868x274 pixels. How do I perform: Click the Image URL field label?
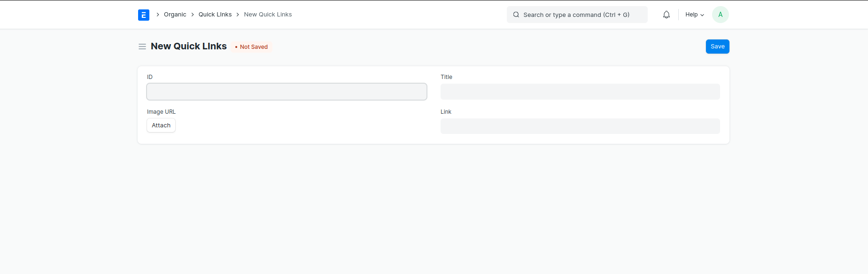pos(161,112)
